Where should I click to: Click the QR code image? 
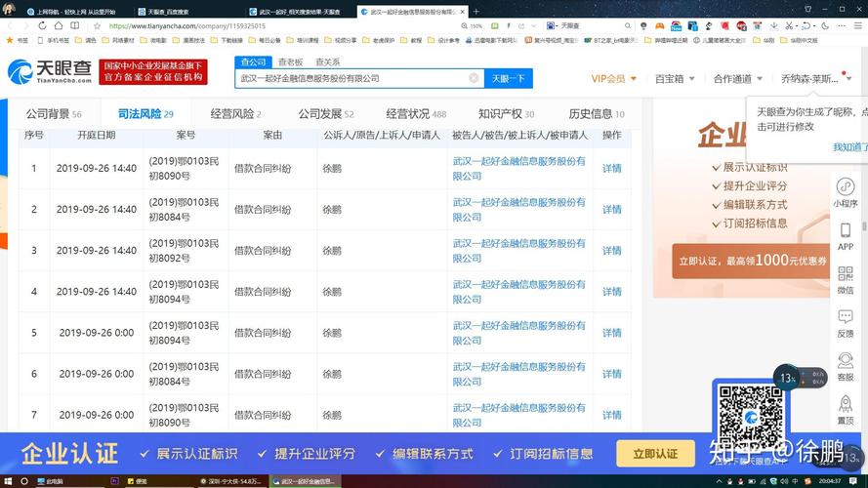click(x=750, y=417)
